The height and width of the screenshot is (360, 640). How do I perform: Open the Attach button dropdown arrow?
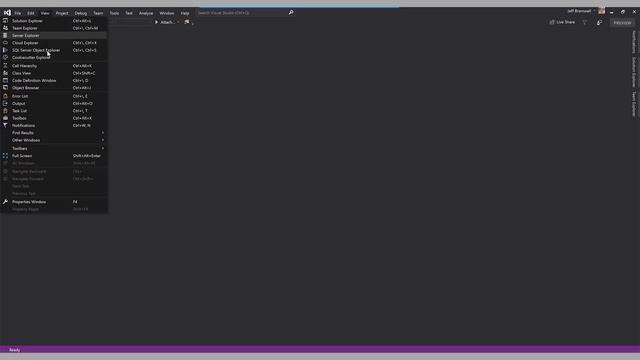pyautogui.click(x=178, y=22)
